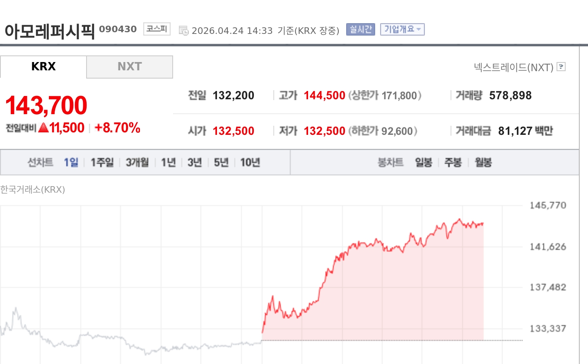Open the 기업개요 company overview dropdown
588x364 pixels.
402,29
